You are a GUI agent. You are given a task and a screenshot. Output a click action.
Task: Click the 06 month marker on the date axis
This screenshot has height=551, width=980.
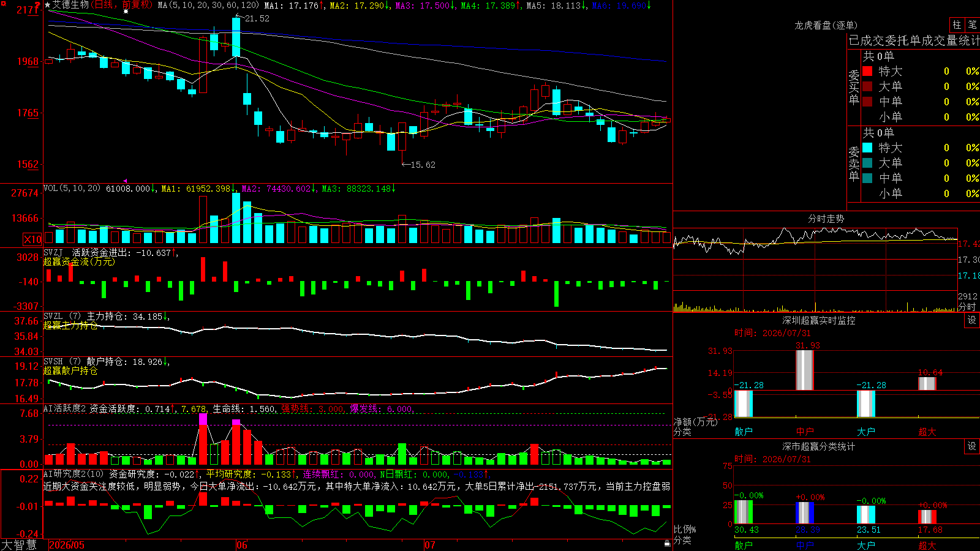(x=242, y=545)
